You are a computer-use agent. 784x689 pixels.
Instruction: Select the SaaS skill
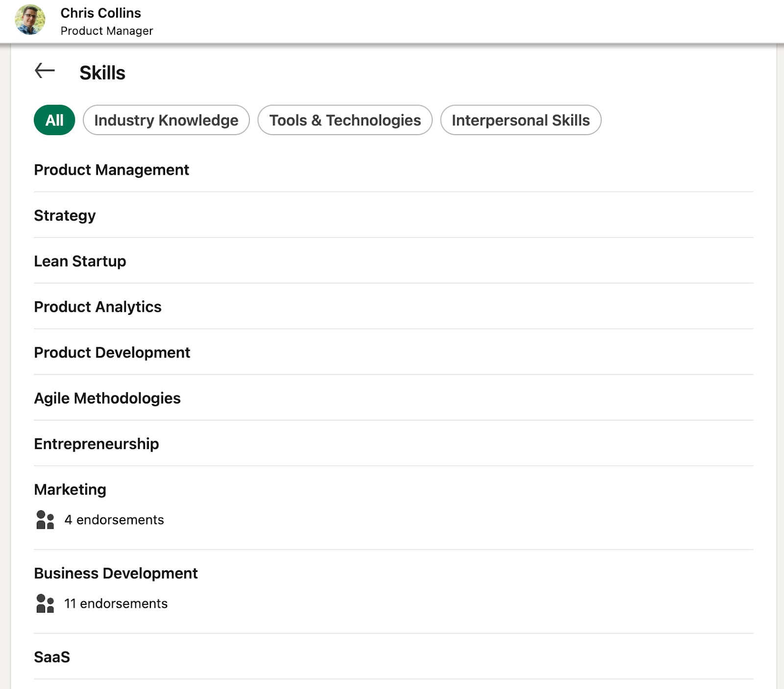(x=51, y=658)
